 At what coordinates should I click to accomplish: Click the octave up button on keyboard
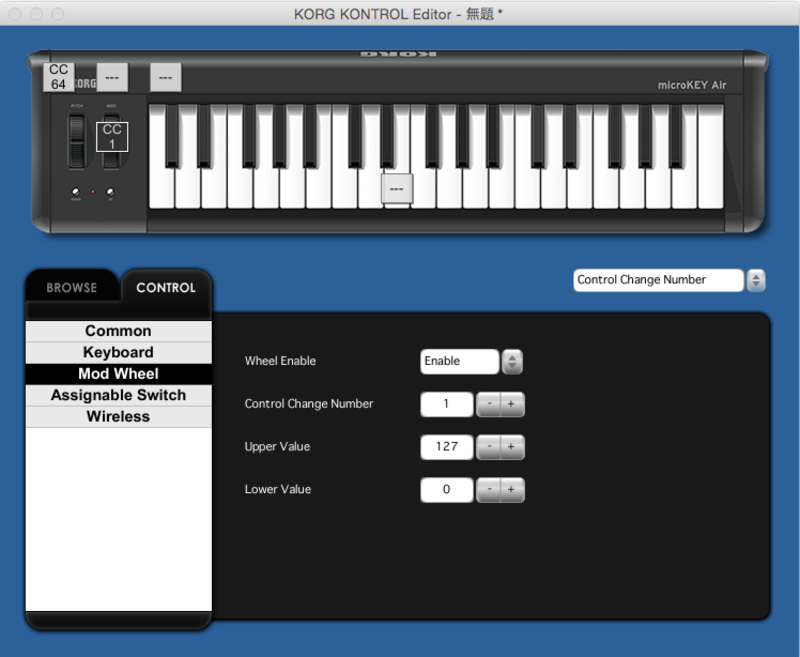tap(110, 192)
